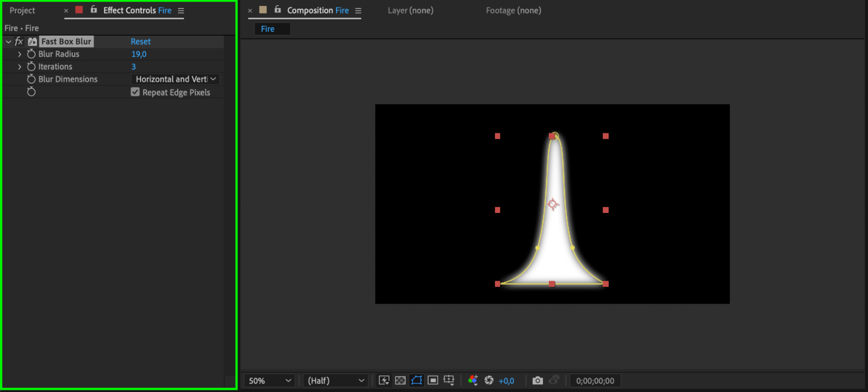Take a snapshot with the camera icon
The image size is (868, 392).
[537, 381]
